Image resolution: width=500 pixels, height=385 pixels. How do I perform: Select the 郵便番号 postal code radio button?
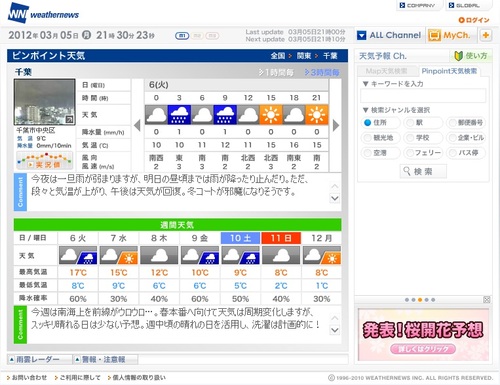coord(452,123)
